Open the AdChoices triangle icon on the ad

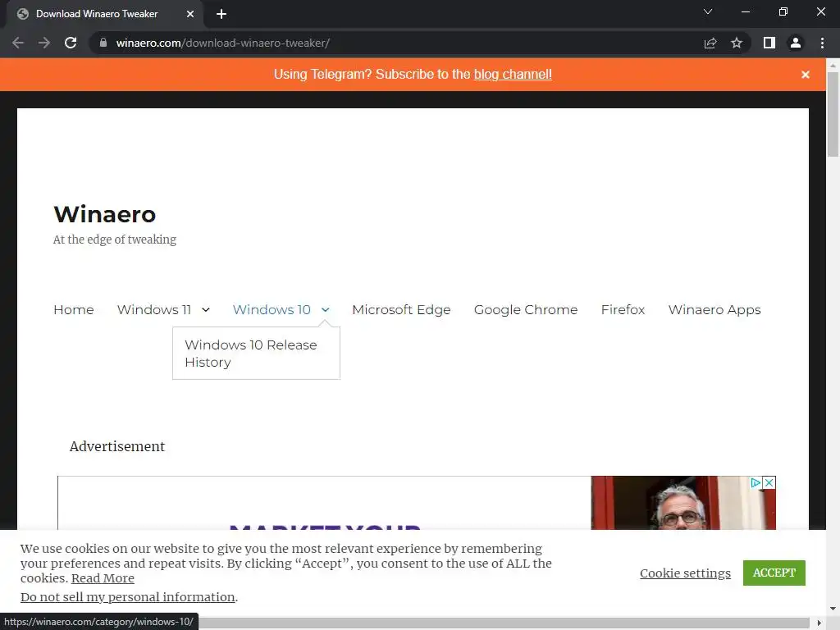(756, 482)
